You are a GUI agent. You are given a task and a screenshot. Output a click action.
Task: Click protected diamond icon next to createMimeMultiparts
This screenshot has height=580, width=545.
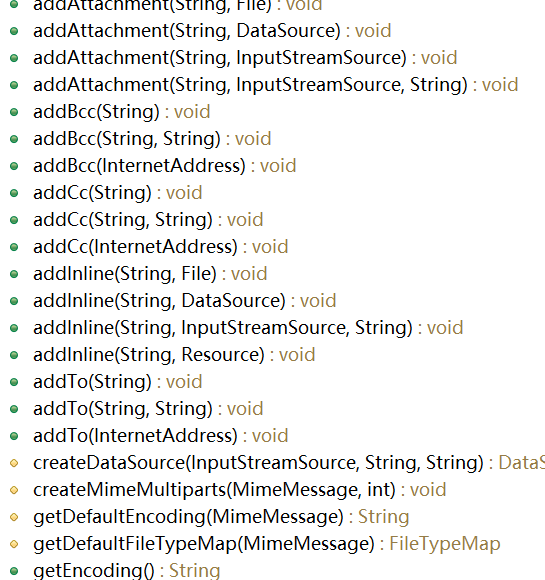pyautogui.click(x=14, y=490)
